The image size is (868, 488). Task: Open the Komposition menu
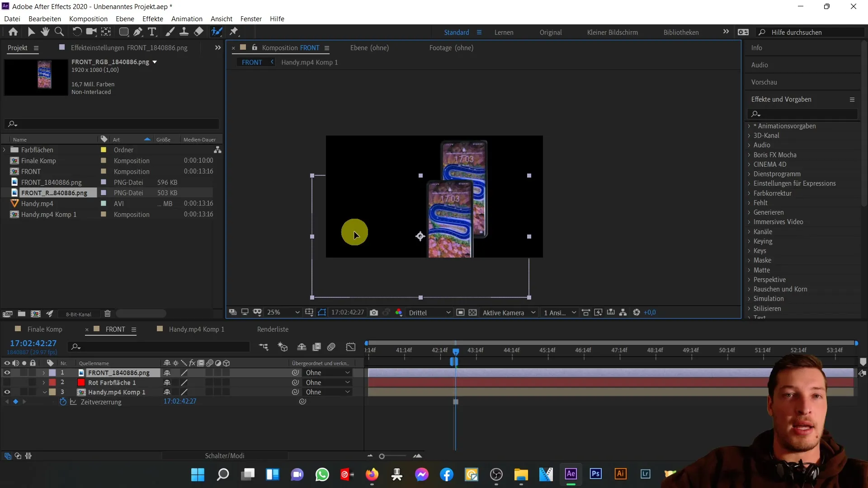click(x=88, y=19)
